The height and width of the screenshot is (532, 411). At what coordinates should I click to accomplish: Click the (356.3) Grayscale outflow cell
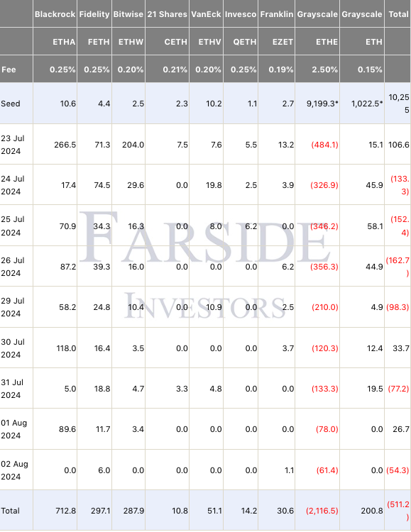point(324,267)
